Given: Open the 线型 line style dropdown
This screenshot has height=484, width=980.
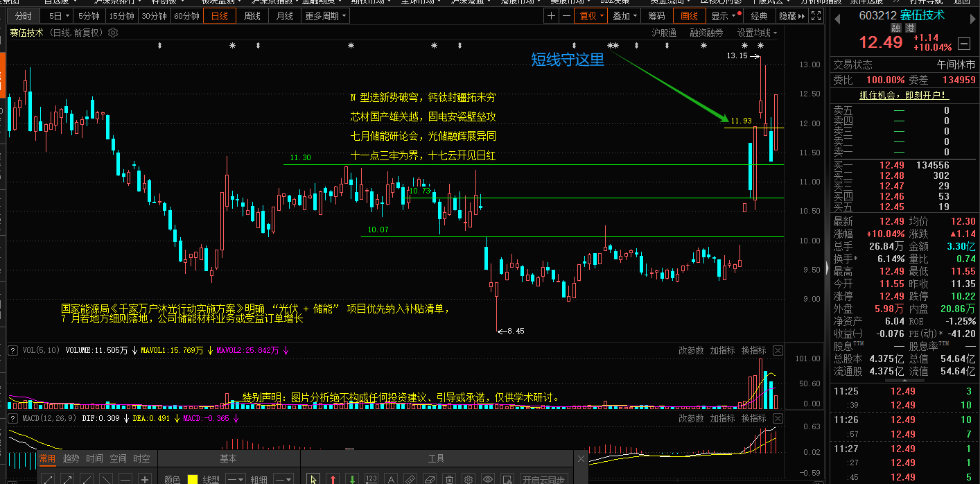Looking at the screenshot, I should [x=236, y=479].
